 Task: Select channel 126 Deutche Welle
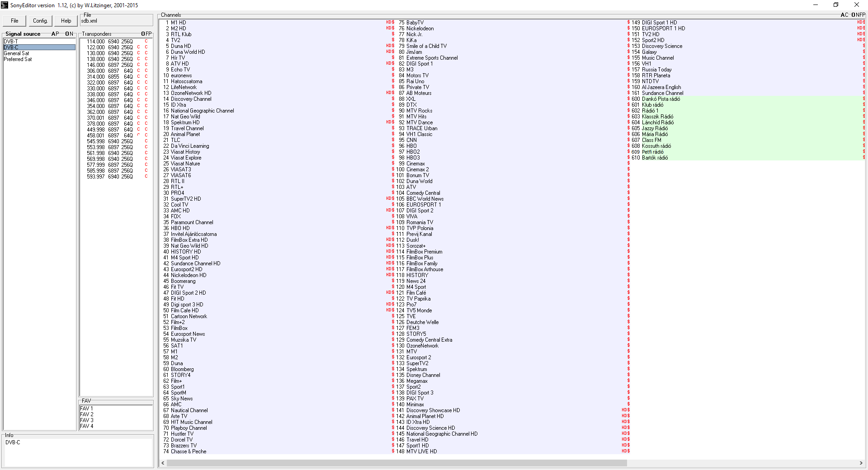click(513, 322)
